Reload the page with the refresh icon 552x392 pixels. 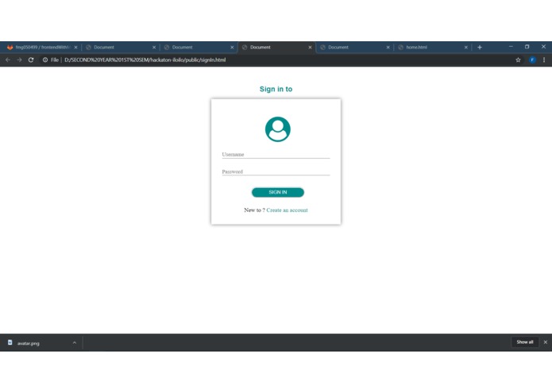(x=31, y=60)
